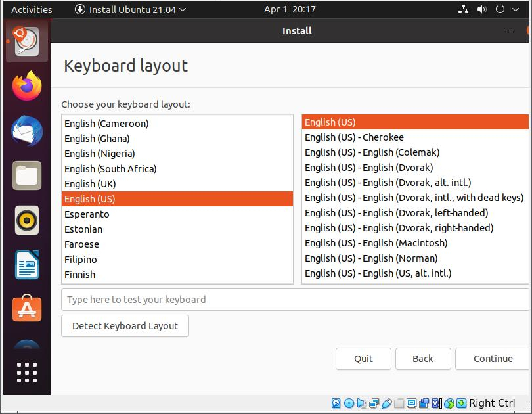The image size is (532, 414).
Task: Open Rhythmbox music player in dock
Action: [27, 220]
